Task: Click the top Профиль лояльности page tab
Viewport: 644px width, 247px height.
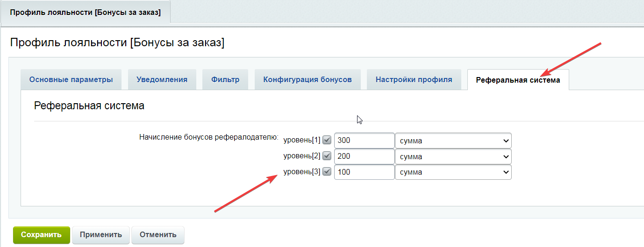Action: (x=85, y=12)
